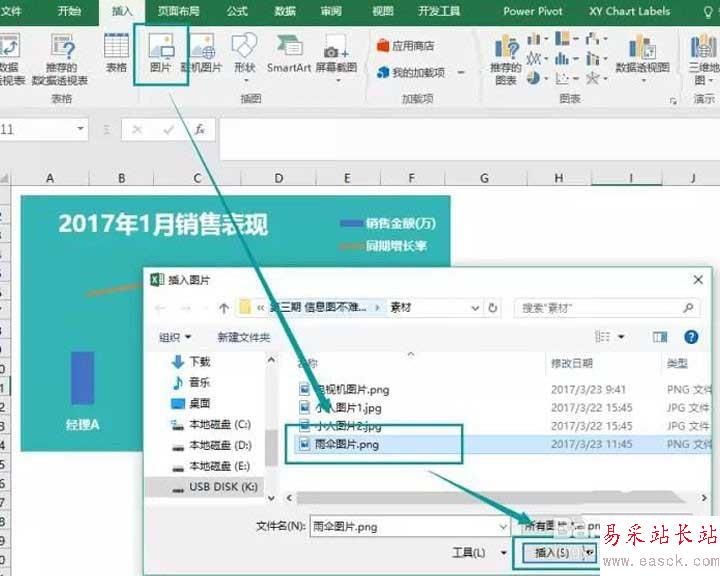Image resolution: width=720 pixels, height=576 pixels.
Task: Click the 插入(S) insert button
Action: (x=553, y=553)
